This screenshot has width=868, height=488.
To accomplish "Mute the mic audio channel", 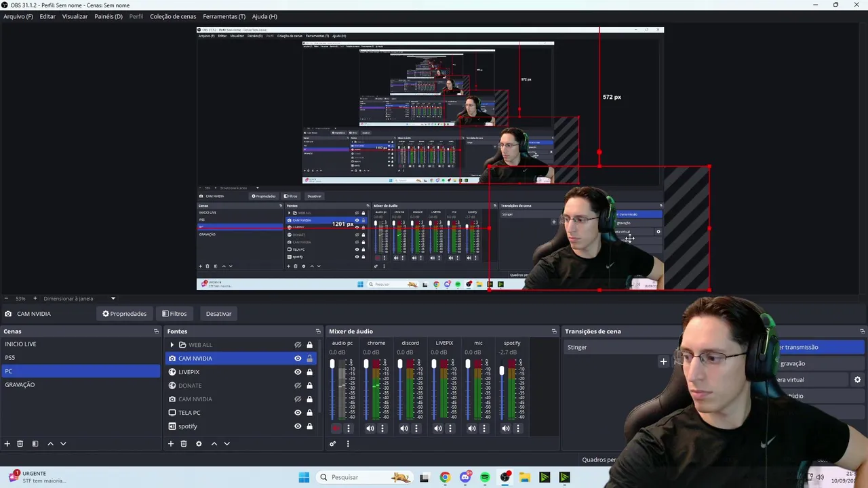I will (x=472, y=428).
